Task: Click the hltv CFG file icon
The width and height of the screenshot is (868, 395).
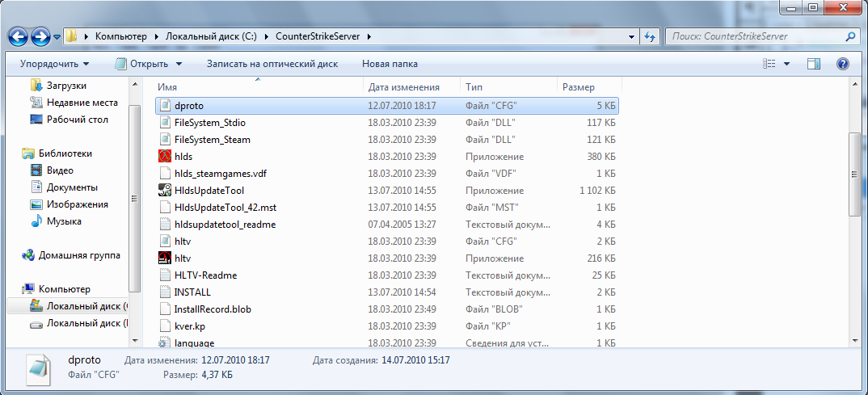Action: [x=164, y=242]
